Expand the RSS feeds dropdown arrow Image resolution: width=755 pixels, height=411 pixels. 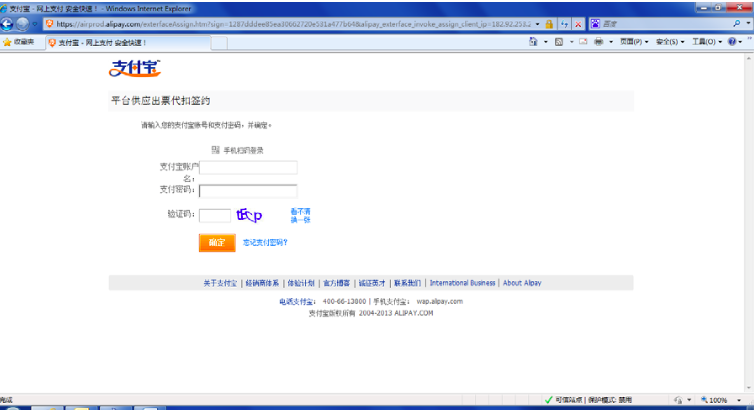coord(572,42)
